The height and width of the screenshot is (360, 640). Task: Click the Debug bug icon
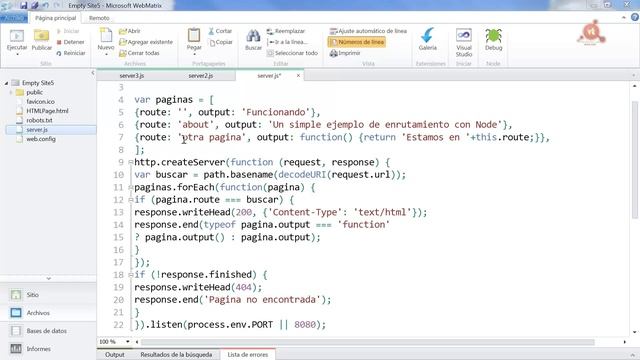point(493,36)
